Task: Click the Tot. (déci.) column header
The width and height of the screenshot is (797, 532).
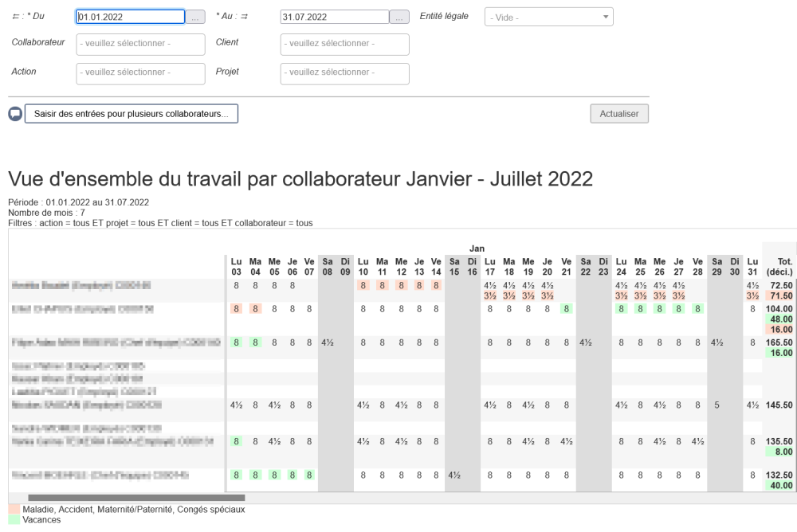Action: (778, 266)
